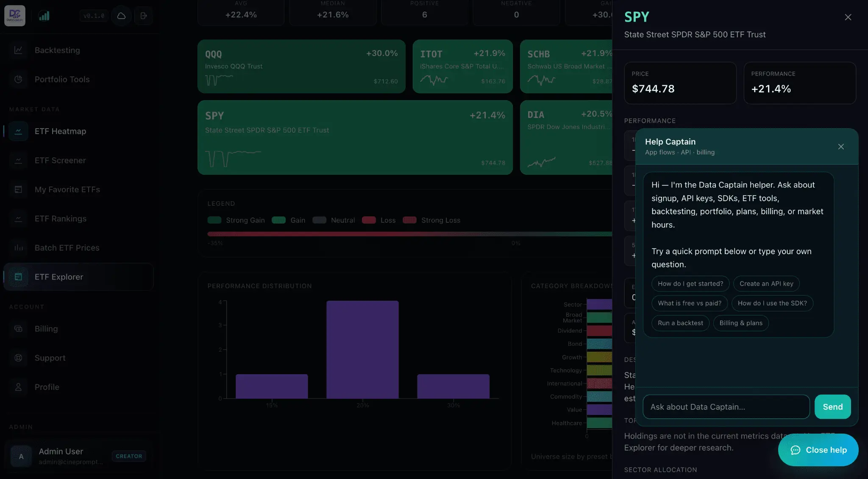
Task: Open the Profile page
Action: (78, 387)
